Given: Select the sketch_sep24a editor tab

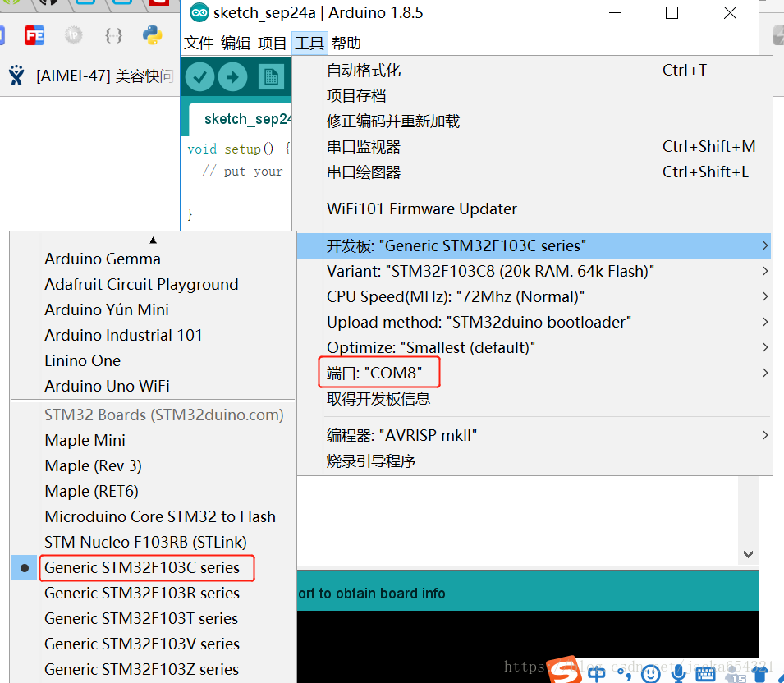Looking at the screenshot, I should (240, 119).
